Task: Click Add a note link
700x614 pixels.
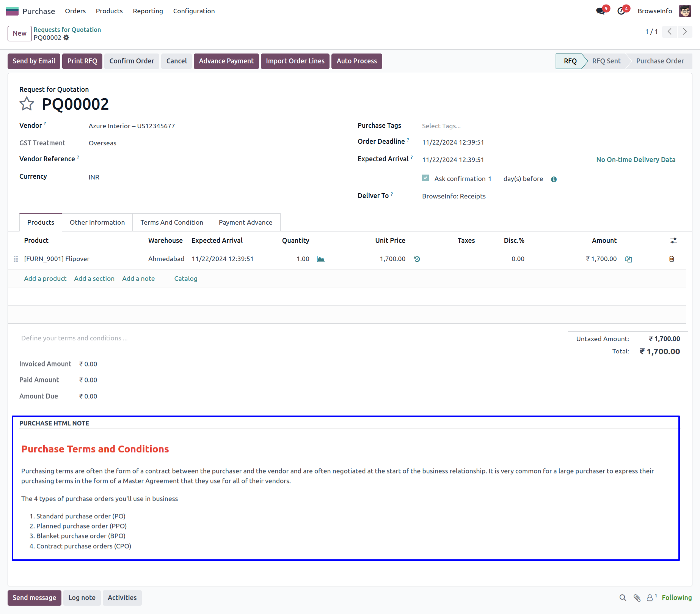Action: (x=138, y=279)
